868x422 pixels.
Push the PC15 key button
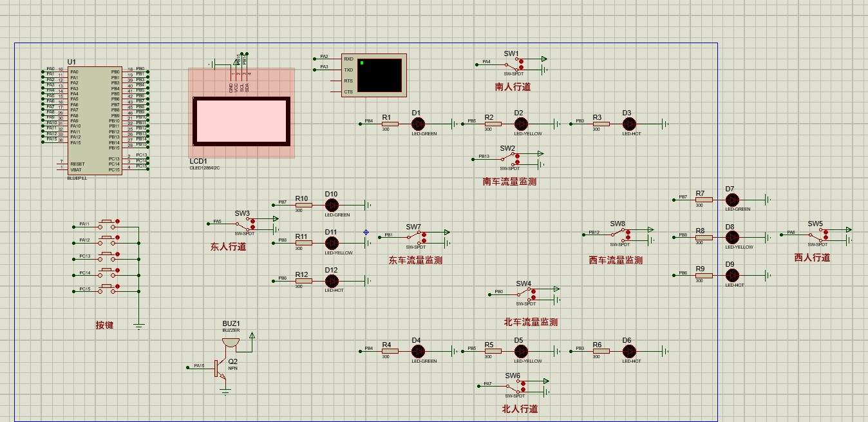point(108,290)
